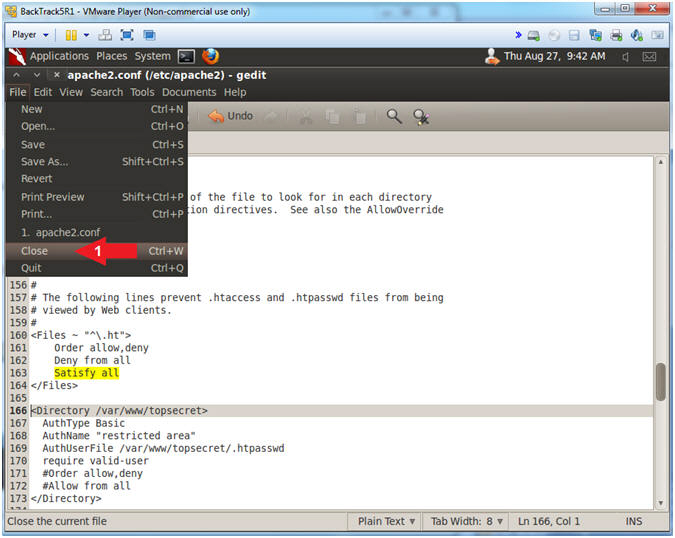
Task: Open the View menu in gedit
Action: [x=71, y=92]
